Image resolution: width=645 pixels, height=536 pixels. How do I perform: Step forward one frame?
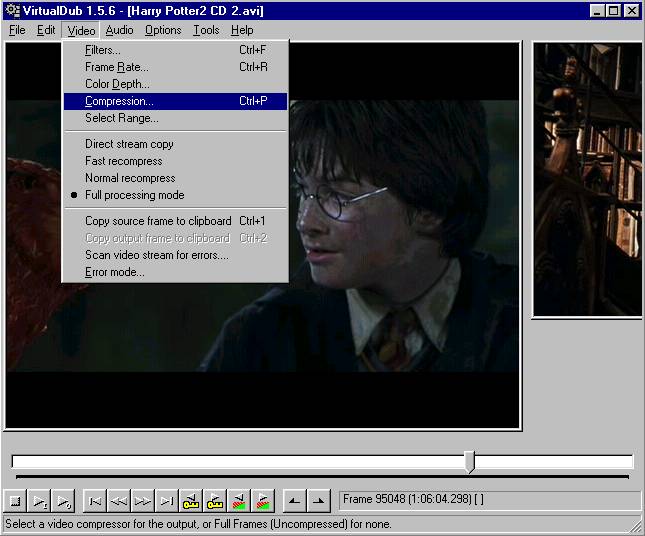tap(143, 500)
